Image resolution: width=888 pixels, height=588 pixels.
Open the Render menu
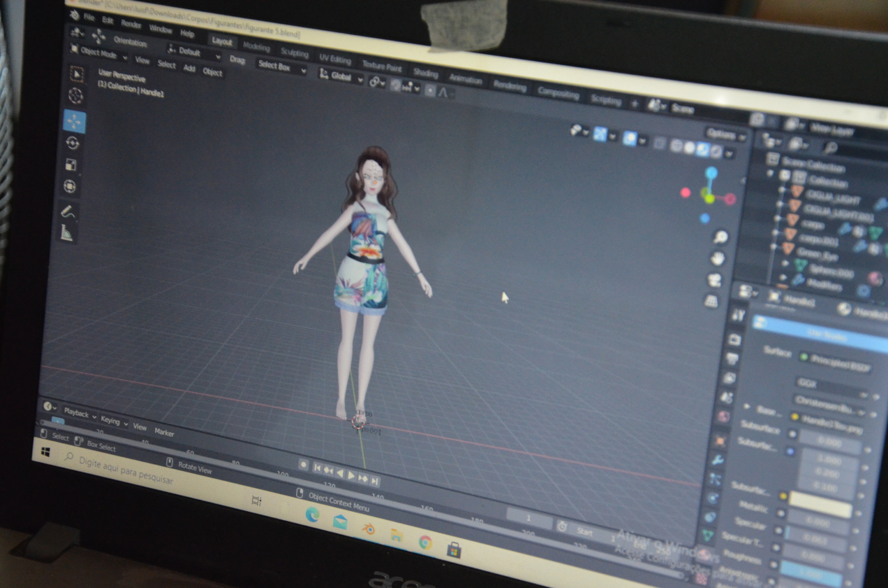(131, 24)
